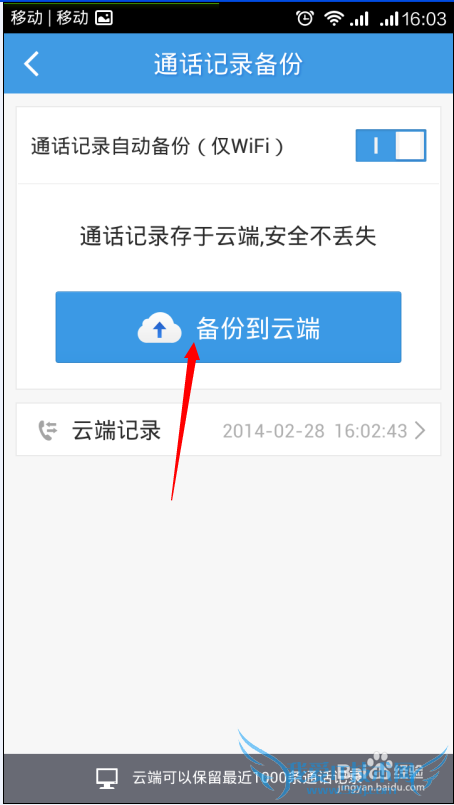Tap the first cellular signal bars icon

360,20
